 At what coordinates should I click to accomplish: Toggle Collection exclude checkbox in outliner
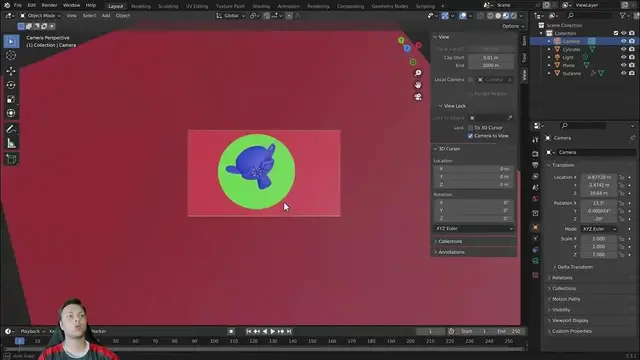pos(616,33)
